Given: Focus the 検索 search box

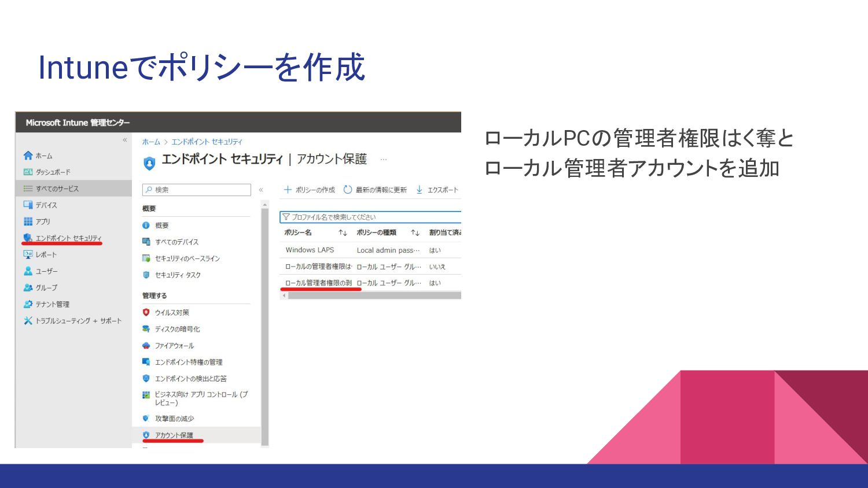Looking at the screenshot, I should coord(197,190).
